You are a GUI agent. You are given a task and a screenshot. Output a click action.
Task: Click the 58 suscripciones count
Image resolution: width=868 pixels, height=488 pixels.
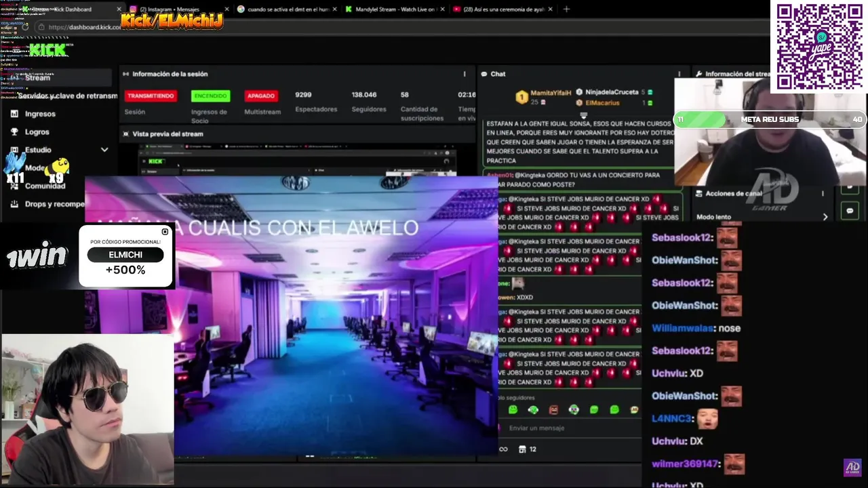click(x=405, y=95)
